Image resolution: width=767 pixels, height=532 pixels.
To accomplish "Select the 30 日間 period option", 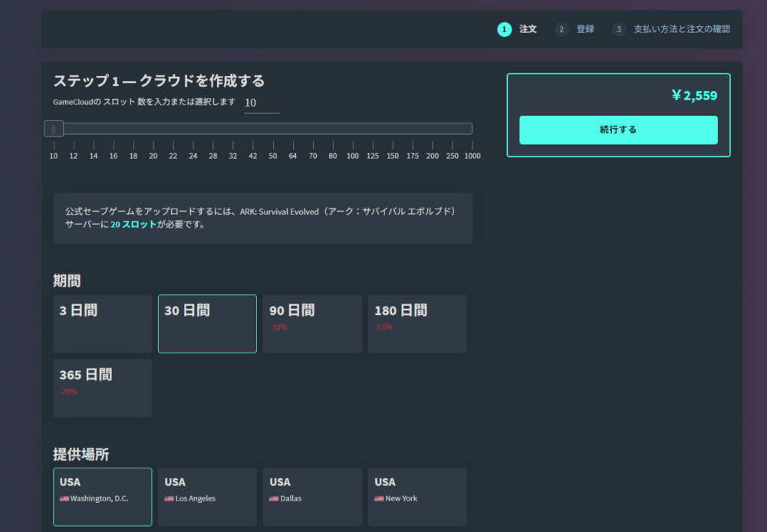I will click(x=207, y=323).
